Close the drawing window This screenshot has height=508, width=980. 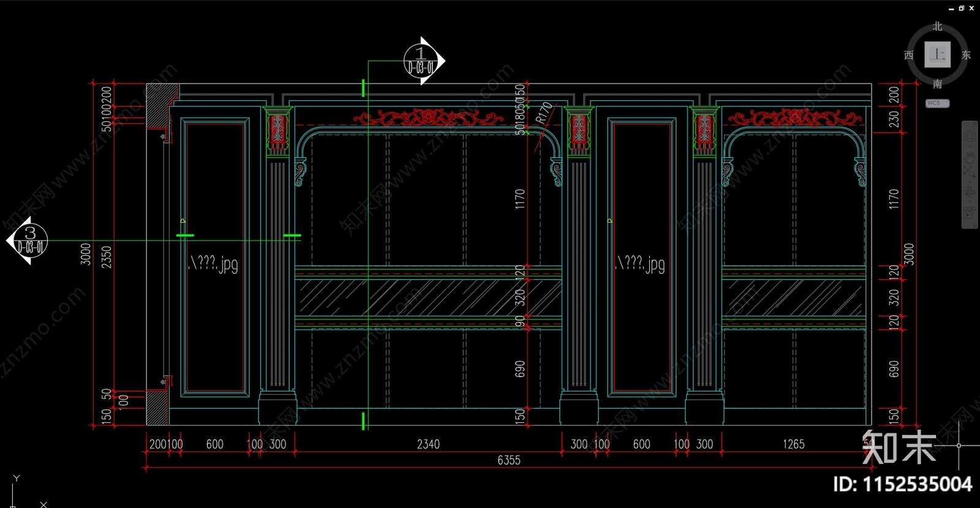click(971, 8)
